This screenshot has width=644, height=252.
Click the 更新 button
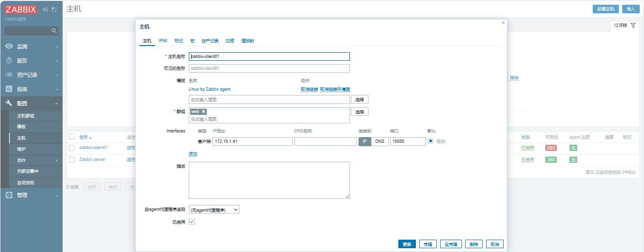pyautogui.click(x=407, y=244)
